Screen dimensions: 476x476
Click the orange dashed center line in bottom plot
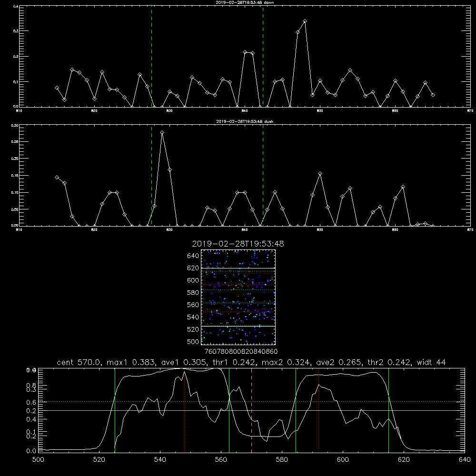point(251,410)
